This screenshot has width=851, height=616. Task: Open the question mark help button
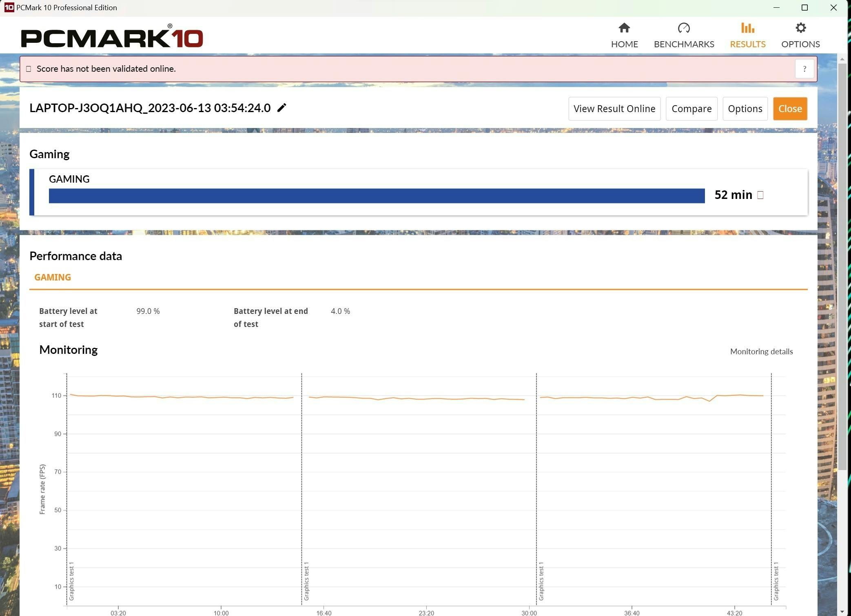click(x=804, y=69)
